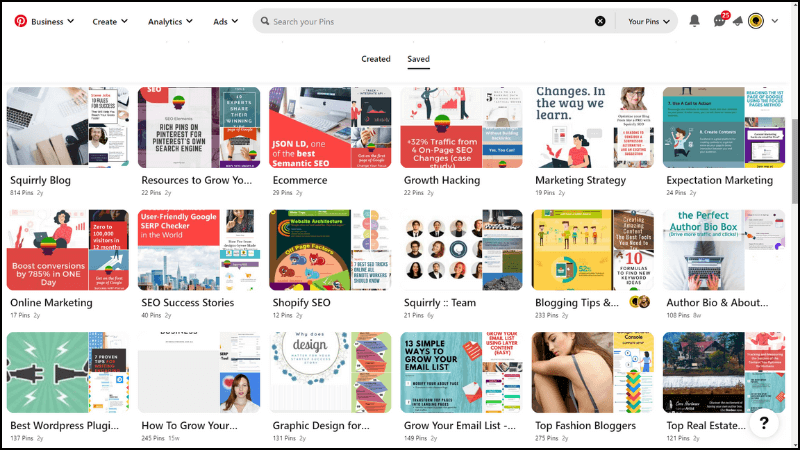
Task: Open the Expectation Marketing board cover
Action: pyautogui.click(x=723, y=127)
